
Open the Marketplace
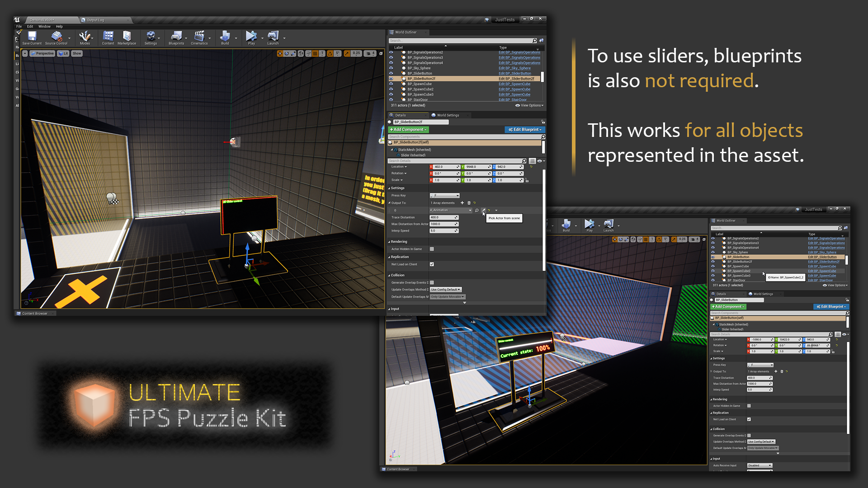click(x=127, y=38)
